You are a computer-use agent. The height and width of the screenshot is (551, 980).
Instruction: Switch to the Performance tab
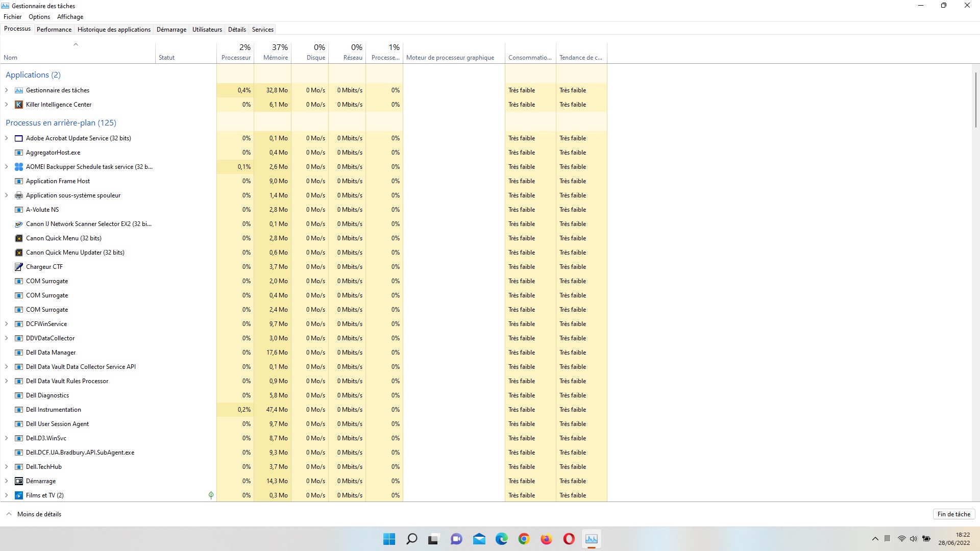[x=54, y=30]
